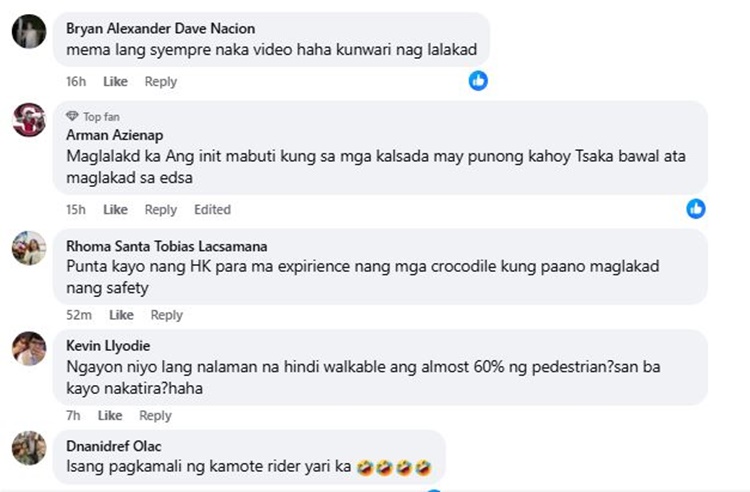Viewport: 750px width, 492px height.
Task: Like Arman Azienap's comment
Action: tap(115, 209)
